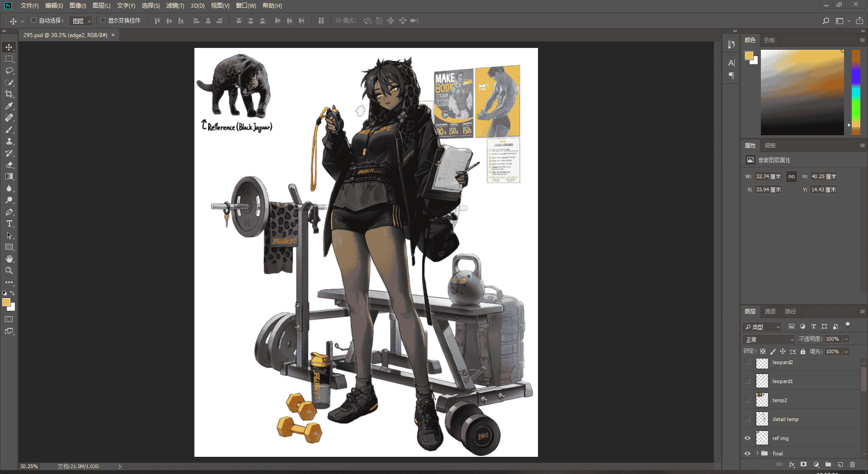
Task: Click the W width value field
Action: point(768,176)
